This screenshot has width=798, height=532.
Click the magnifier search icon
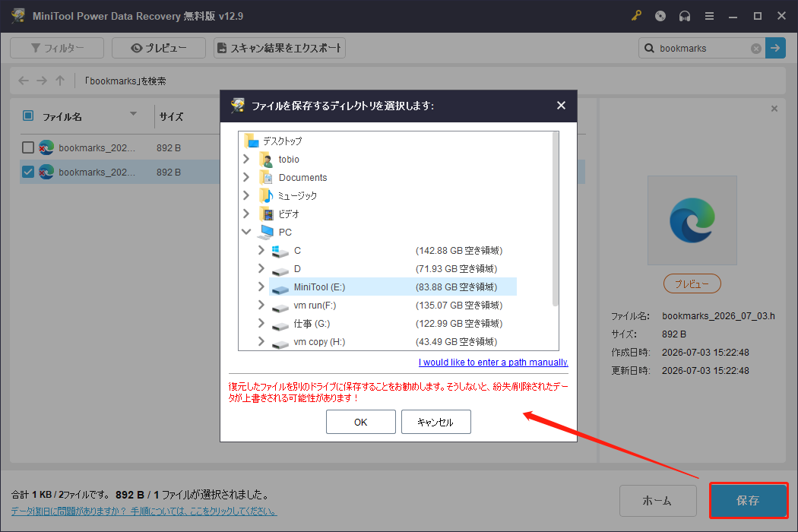pos(649,49)
